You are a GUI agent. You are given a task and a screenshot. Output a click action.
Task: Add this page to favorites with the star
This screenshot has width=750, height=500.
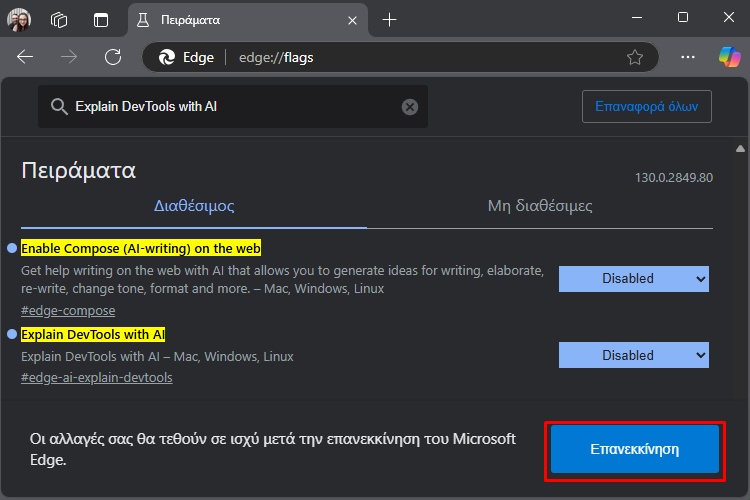pyautogui.click(x=635, y=57)
